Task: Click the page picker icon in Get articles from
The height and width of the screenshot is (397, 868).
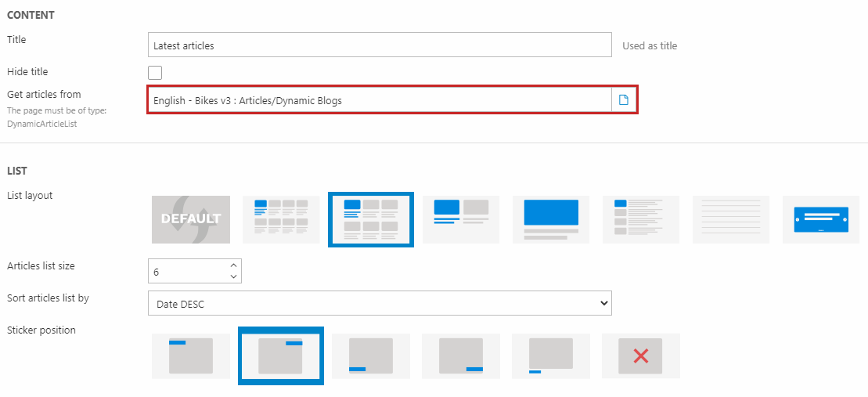Action: tap(624, 100)
